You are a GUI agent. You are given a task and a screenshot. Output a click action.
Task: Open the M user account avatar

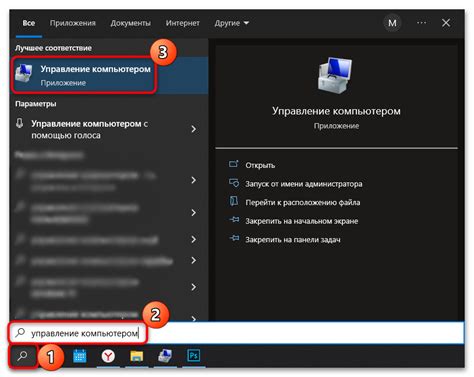(392, 23)
